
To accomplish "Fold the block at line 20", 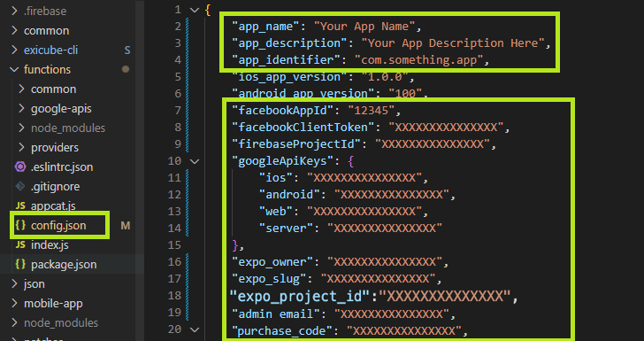I will (195, 329).
